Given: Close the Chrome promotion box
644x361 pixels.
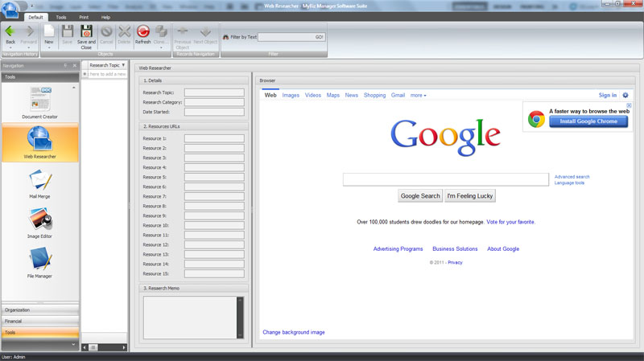Looking at the screenshot, I should pyautogui.click(x=629, y=105).
